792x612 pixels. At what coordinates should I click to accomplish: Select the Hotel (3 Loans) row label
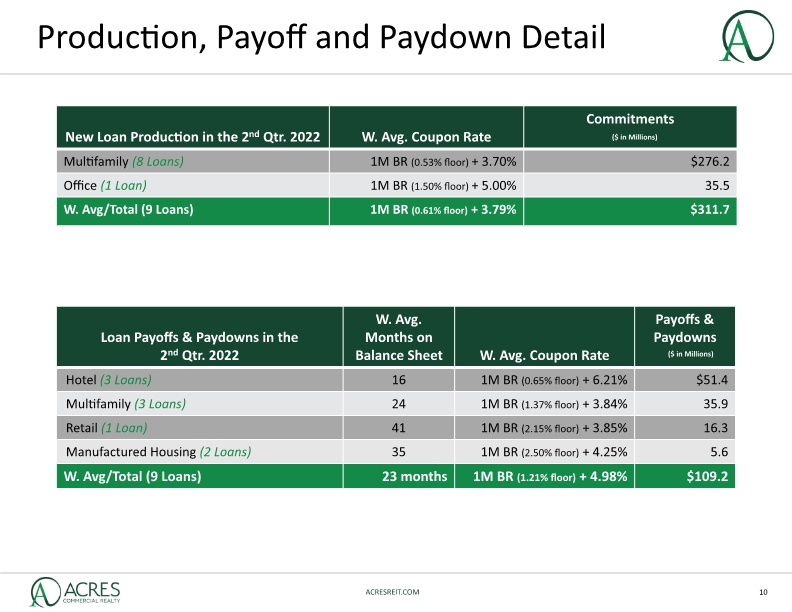[109, 380]
